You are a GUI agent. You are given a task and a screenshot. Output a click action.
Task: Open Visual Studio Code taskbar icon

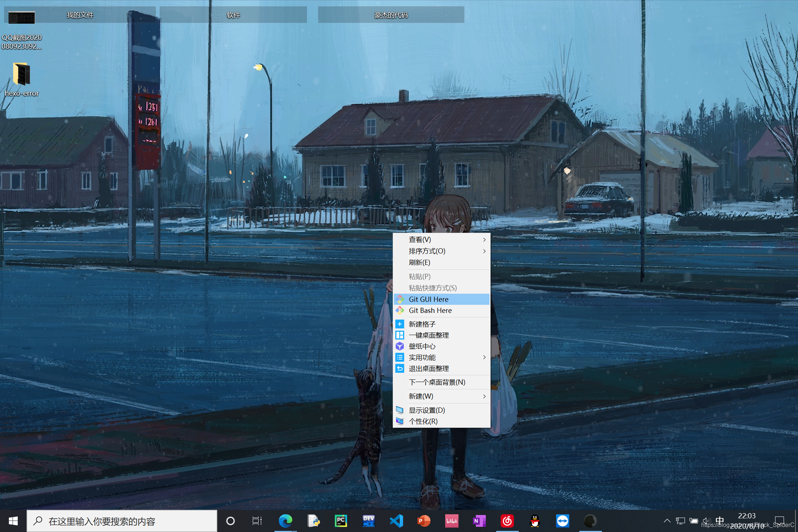pyautogui.click(x=396, y=521)
